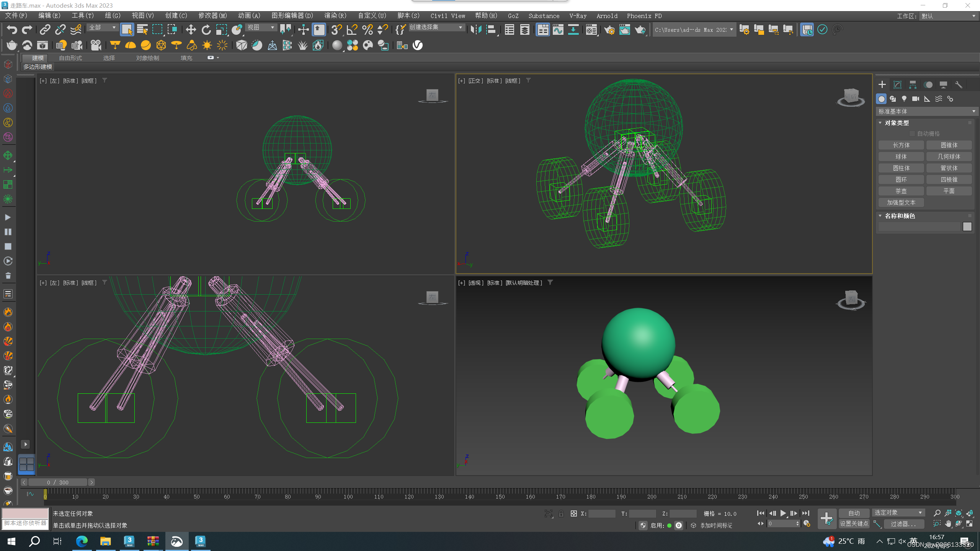Select the Move tool in main toolbar

point(191,29)
